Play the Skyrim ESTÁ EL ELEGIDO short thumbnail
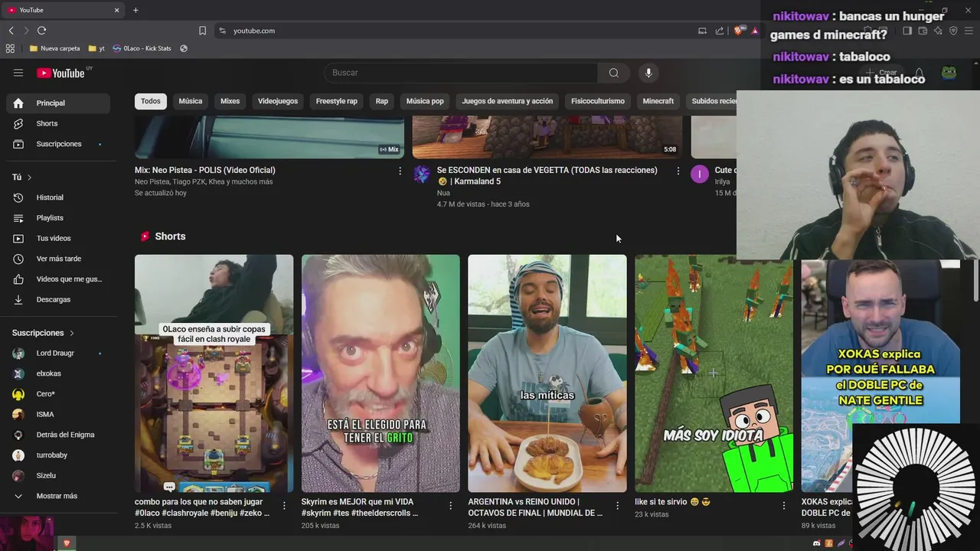Image resolution: width=980 pixels, height=551 pixels. coord(381,373)
